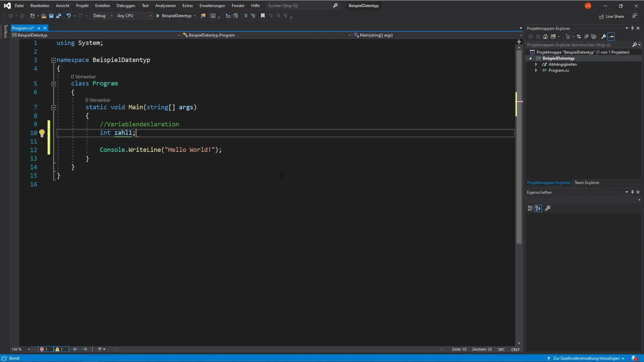Open notifications bell in status bar

(634, 358)
